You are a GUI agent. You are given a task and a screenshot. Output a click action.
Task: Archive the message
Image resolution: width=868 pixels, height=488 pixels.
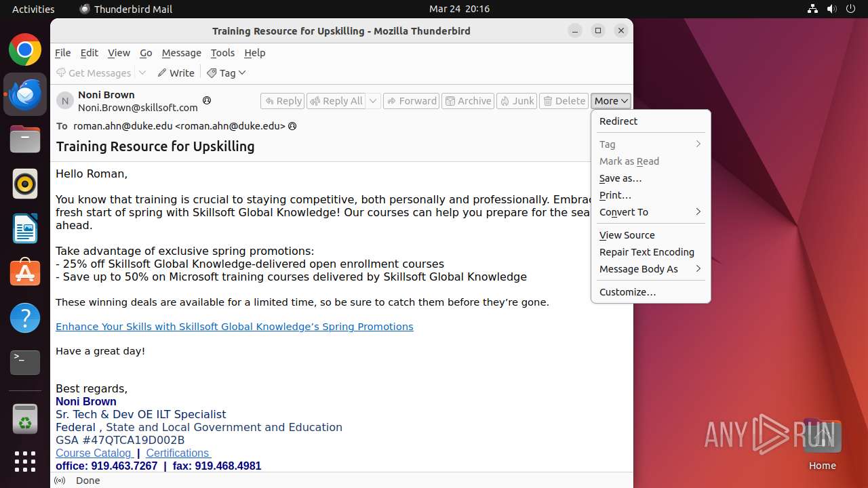pyautogui.click(x=468, y=101)
